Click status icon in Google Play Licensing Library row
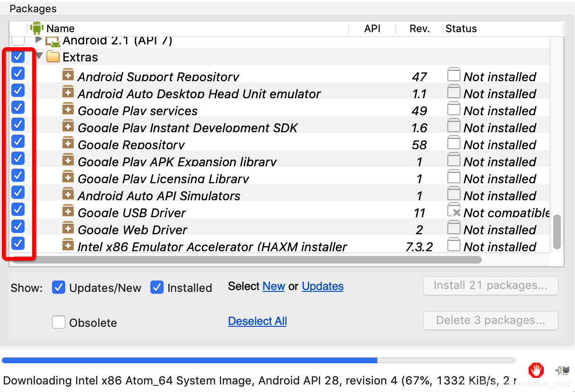This screenshot has width=575, height=392. pos(454,177)
